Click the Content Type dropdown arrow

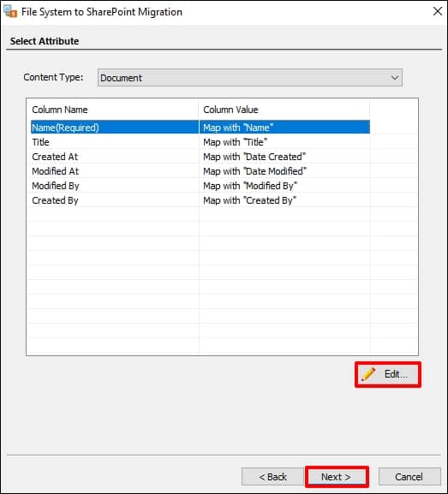tap(394, 78)
